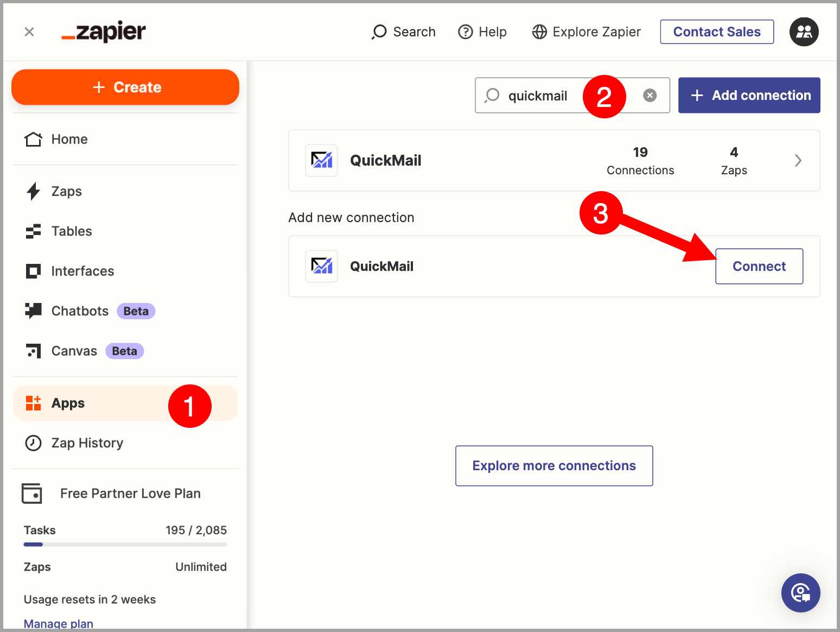The width and height of the screenshot is (840, 632).
Task: Click QuickMail logo in connections row
Action: tap(322, 161)
